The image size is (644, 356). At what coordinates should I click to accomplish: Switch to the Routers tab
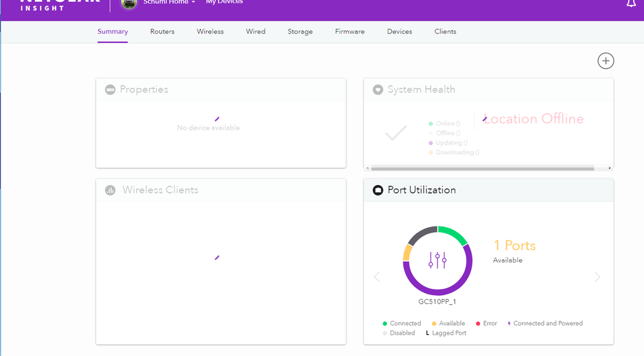162,32
